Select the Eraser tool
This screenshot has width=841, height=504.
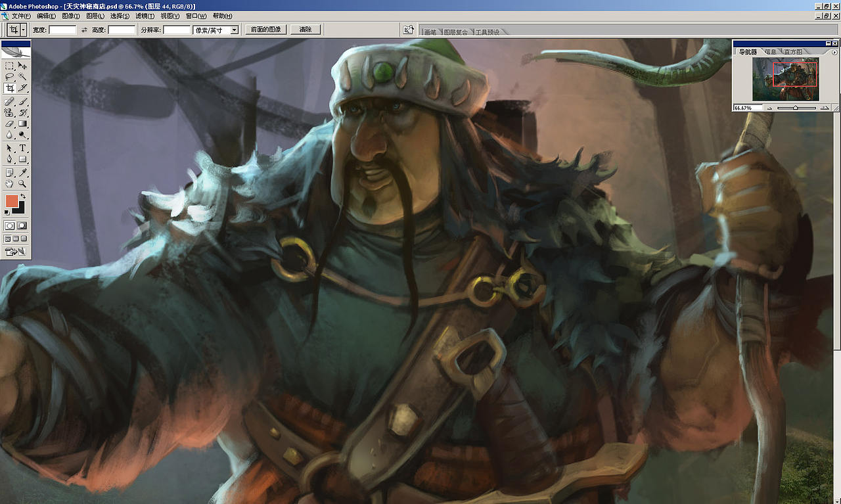9,123
